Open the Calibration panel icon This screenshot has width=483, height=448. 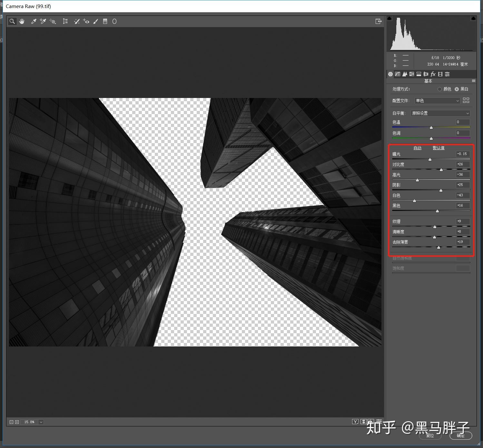(440, 74)
